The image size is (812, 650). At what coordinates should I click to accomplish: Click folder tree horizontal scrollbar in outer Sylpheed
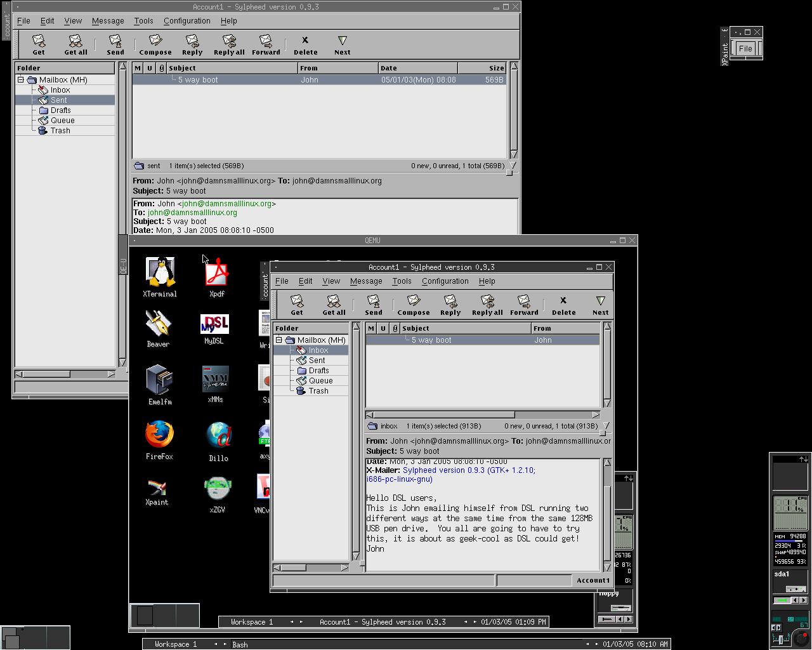[x=65, y=374]
